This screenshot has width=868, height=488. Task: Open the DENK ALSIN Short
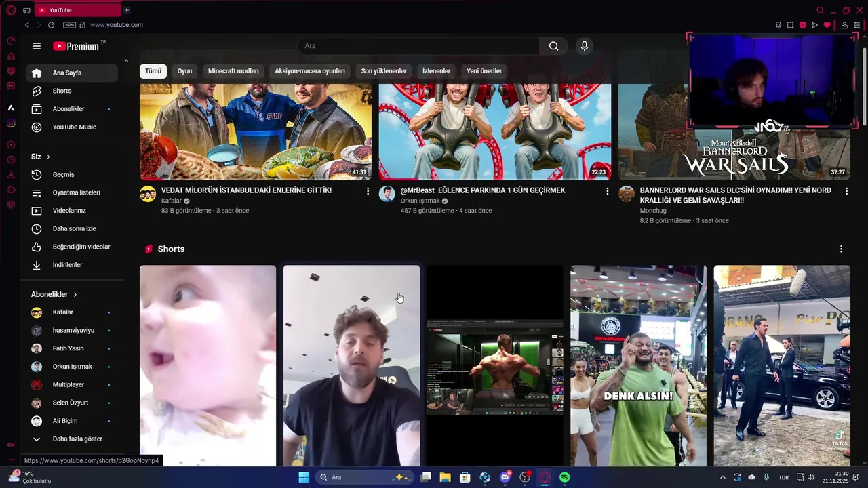pos(638,365)
